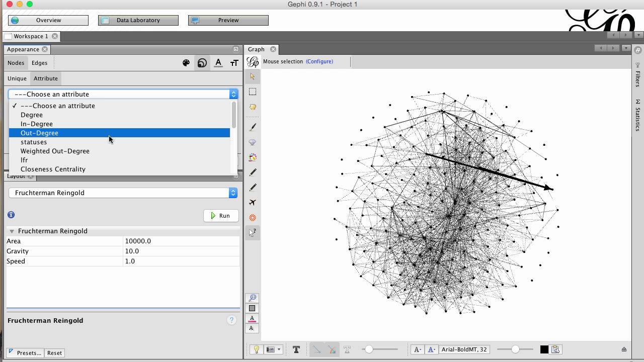Click the Gephi logo in graph toolbar
This screenshot has width=644, height=362.
(253, 62)
